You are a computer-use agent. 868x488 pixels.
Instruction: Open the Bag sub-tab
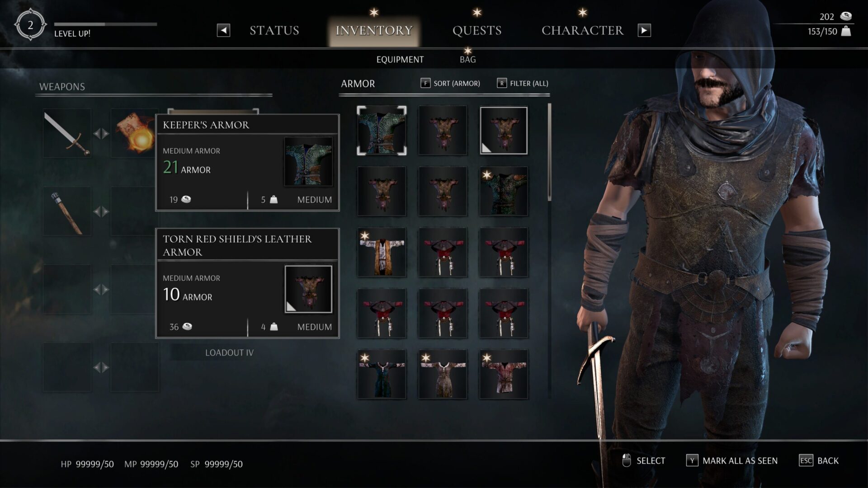point(467,59)
